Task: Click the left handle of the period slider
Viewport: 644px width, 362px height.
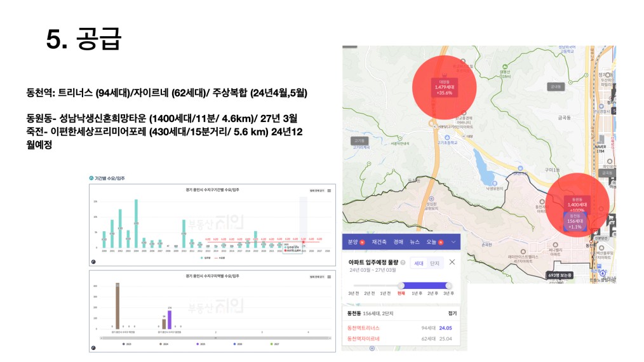Action: [x=401, y=286]
